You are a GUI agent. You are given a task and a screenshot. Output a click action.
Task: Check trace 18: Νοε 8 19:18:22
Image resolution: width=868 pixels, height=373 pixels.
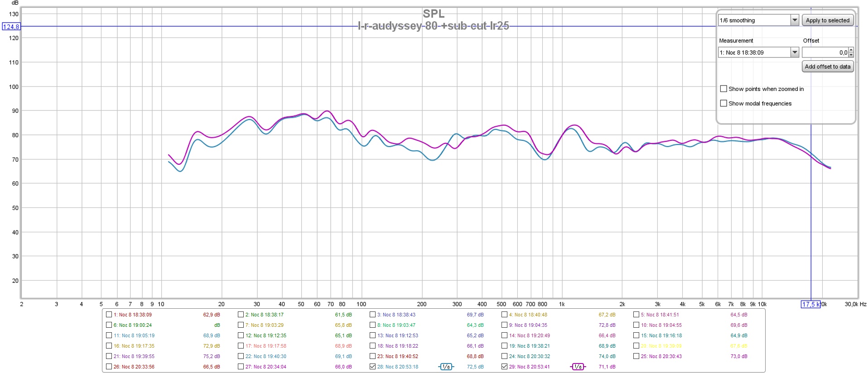coord(372,346)
